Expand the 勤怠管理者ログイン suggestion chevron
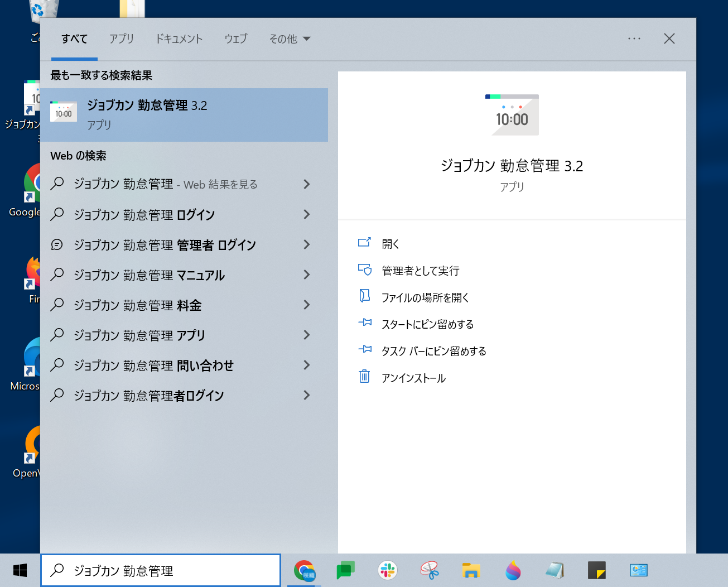The height and width of the screenshot is (587, 728). [306, 395]
